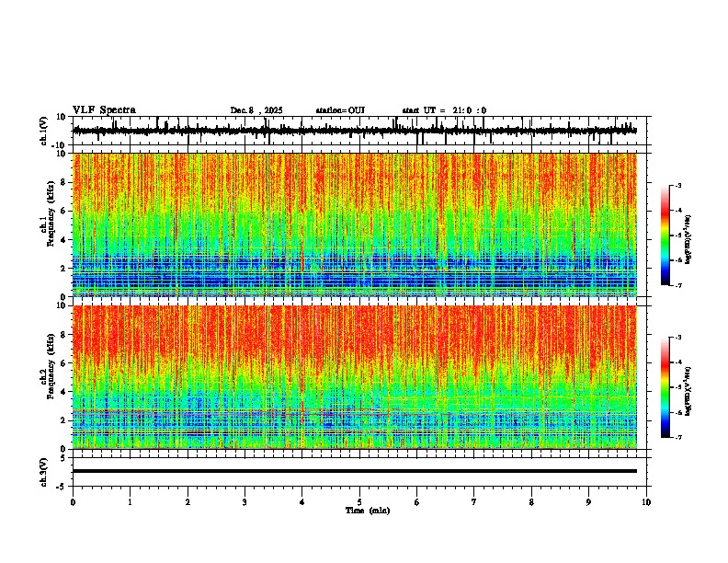The image size is (728, 563).
Task: Click time axis tick label '8'
Action: click(531, 502)
